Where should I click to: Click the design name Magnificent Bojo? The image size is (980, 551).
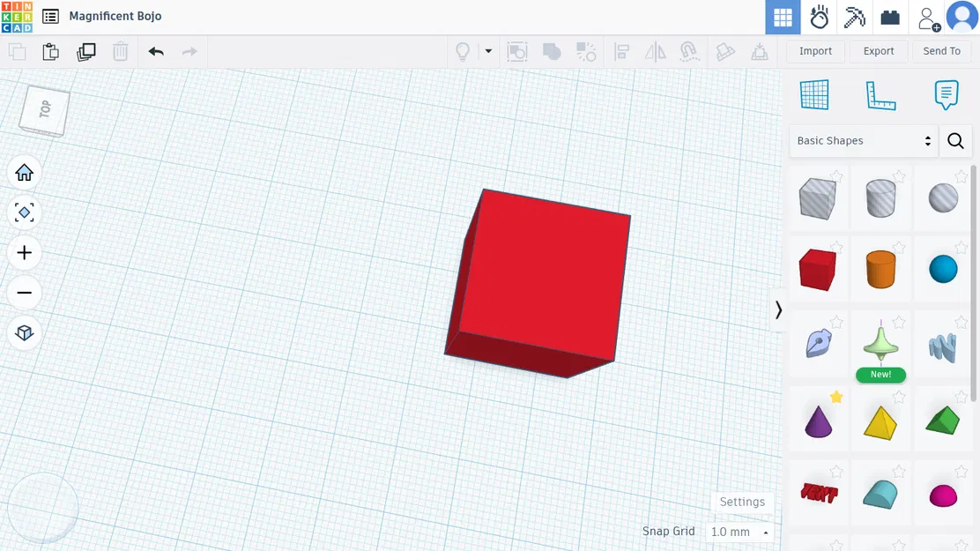115,16
